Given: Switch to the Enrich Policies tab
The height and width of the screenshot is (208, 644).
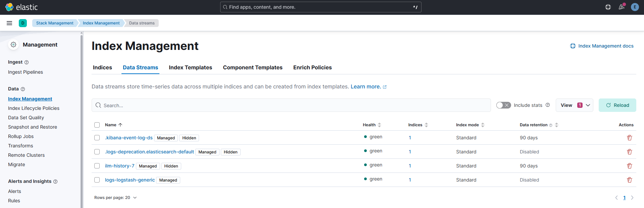Looking at the screenshot, I should point(312,68).
